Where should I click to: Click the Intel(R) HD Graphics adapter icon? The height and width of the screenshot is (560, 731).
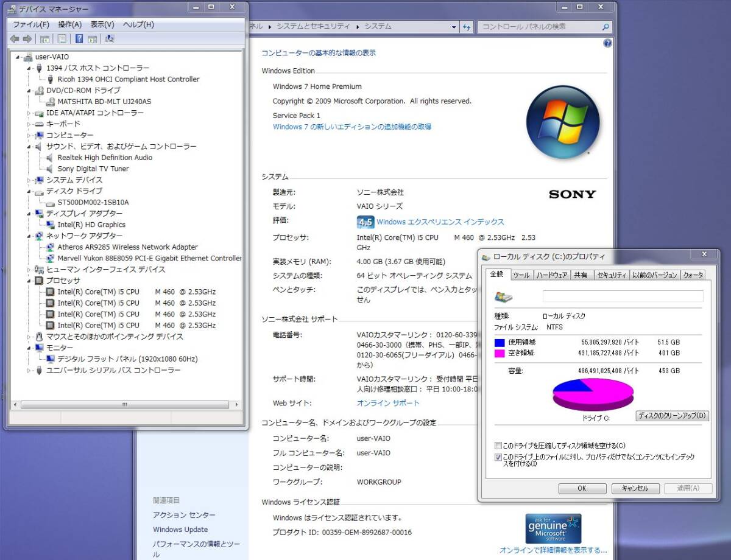[51, 225]
